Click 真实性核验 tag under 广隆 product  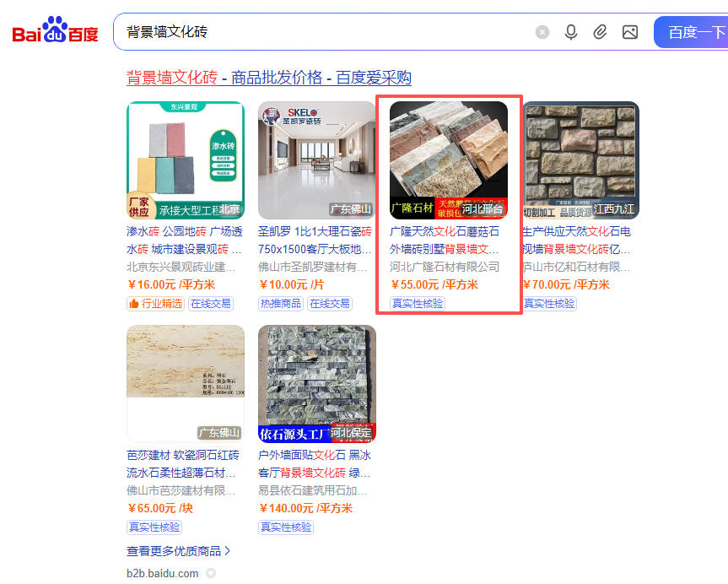point(417,304)
